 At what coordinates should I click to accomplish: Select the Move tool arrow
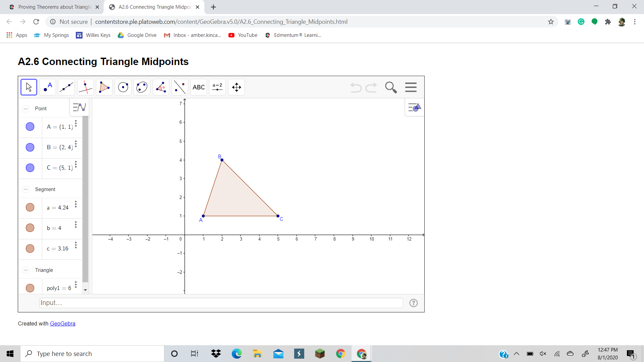coord(29,87)
